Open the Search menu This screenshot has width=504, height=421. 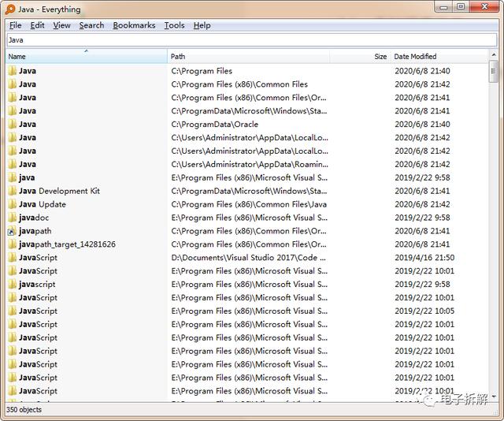91,25
